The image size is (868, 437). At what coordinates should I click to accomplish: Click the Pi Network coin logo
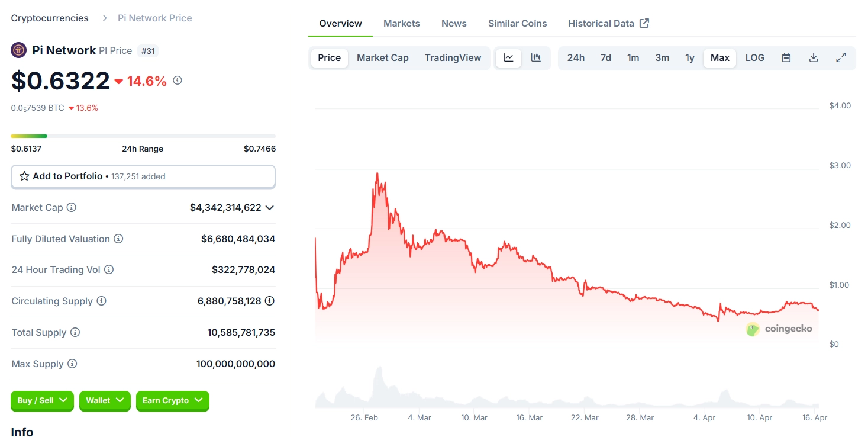click(x=18, y=50)
